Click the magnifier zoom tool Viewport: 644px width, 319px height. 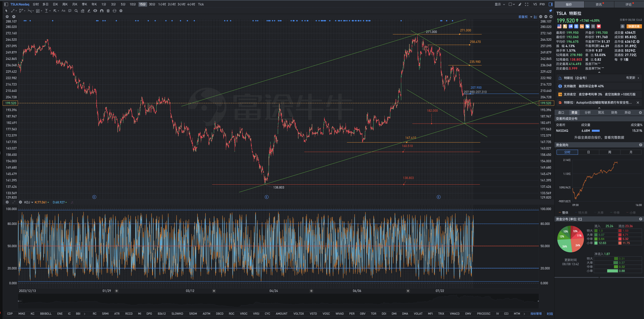[76, 11]
